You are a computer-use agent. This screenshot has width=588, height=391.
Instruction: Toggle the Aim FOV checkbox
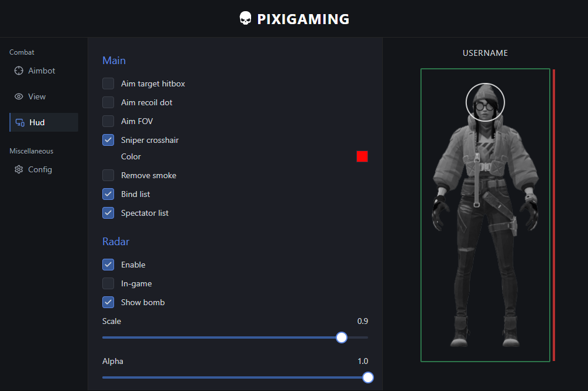[108, 121]
